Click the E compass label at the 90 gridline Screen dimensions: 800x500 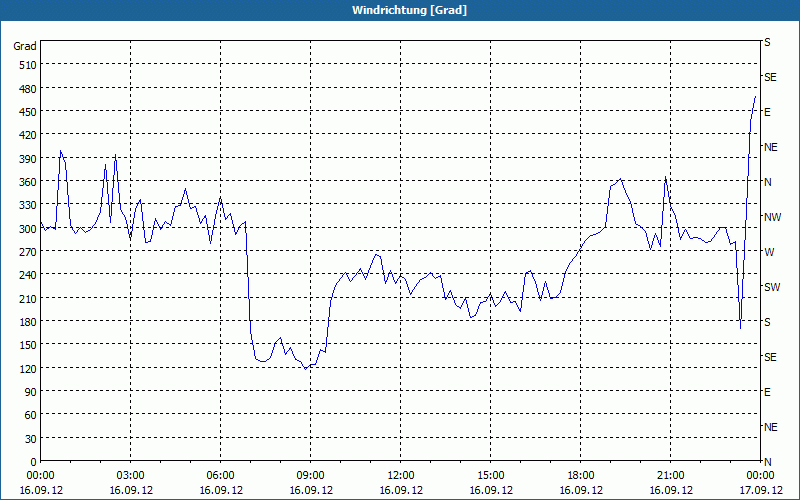click(767, 392)
